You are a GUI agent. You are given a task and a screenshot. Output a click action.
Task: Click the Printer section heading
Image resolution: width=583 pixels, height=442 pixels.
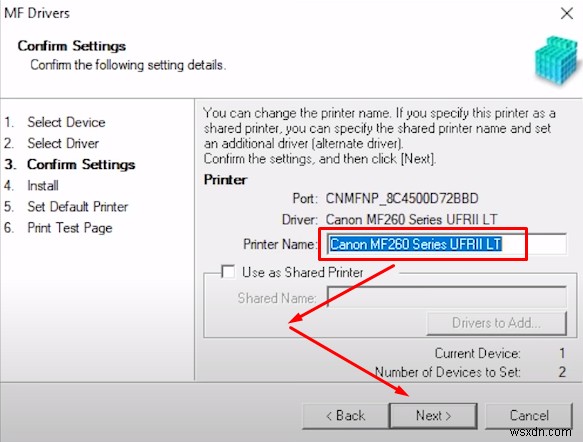(225, 180)
